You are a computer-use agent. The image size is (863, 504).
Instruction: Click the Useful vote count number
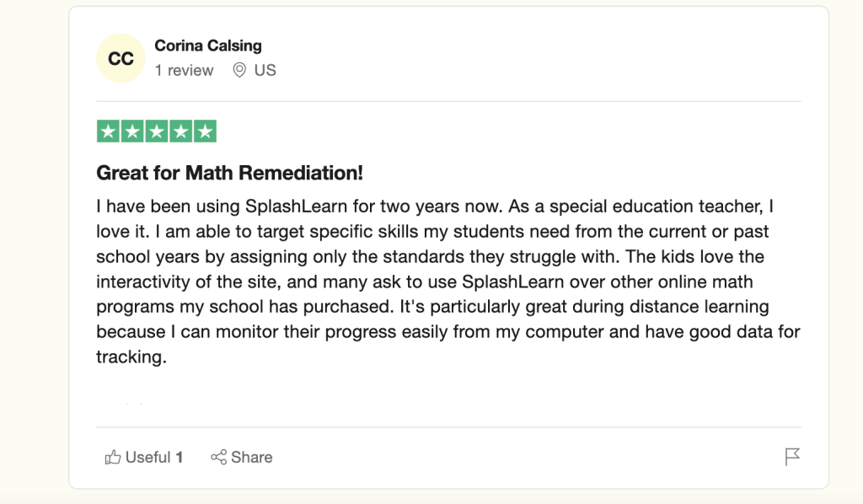coord(180,458)
